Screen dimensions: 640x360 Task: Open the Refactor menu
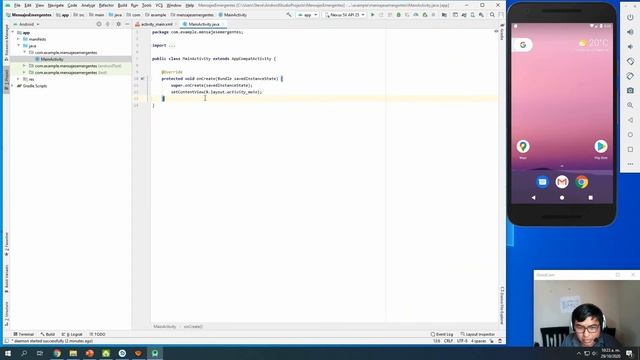coord(106,5)
